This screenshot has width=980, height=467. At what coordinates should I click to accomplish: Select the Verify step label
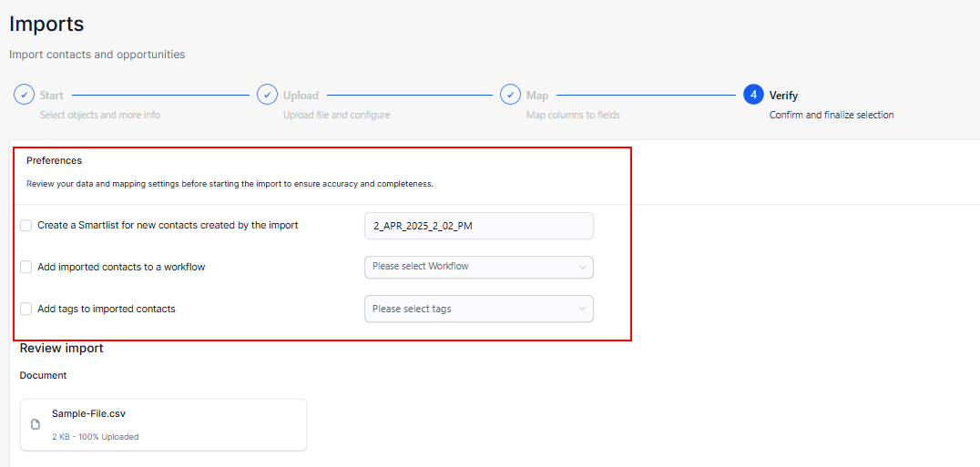click(783, 96)
